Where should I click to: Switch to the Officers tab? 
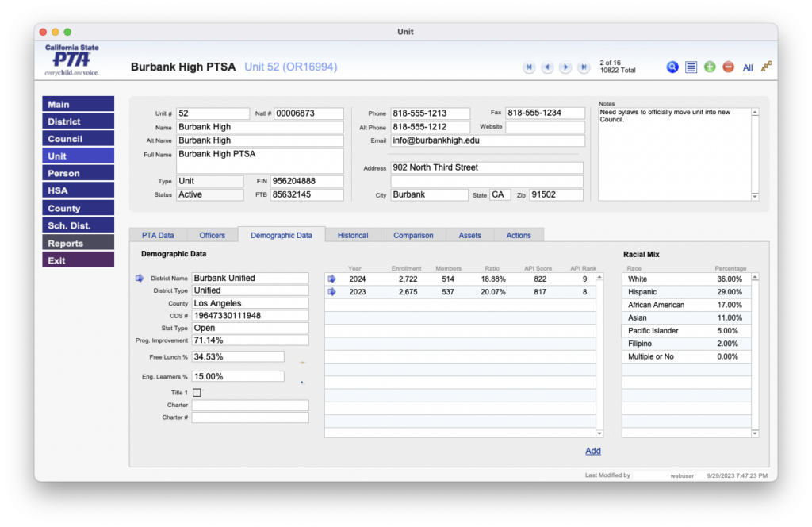[x=212, y=235]
